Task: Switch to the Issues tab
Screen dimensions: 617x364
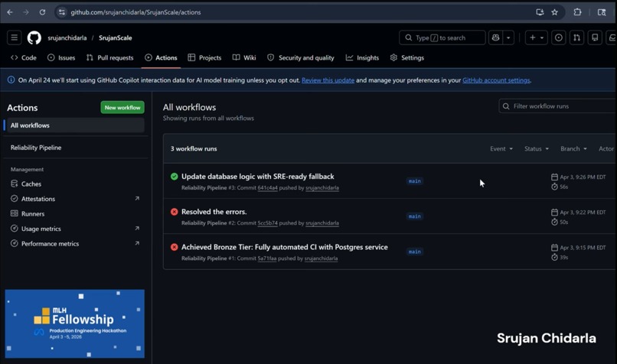Action: 61,58
